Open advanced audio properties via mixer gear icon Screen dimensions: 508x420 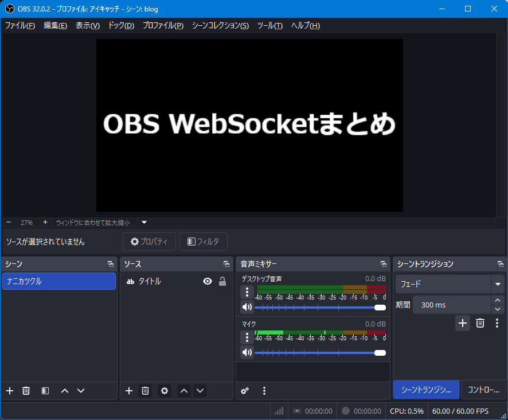point(245,391)
